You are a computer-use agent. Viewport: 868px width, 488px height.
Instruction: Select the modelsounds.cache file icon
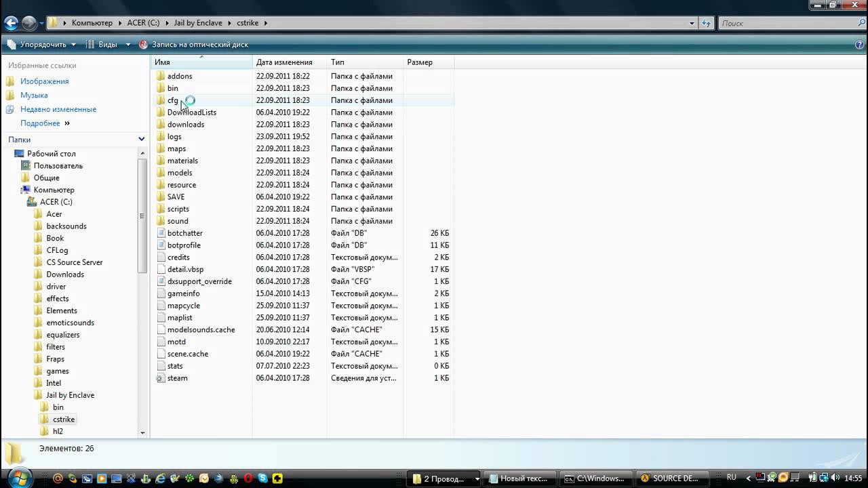(161, 329)
